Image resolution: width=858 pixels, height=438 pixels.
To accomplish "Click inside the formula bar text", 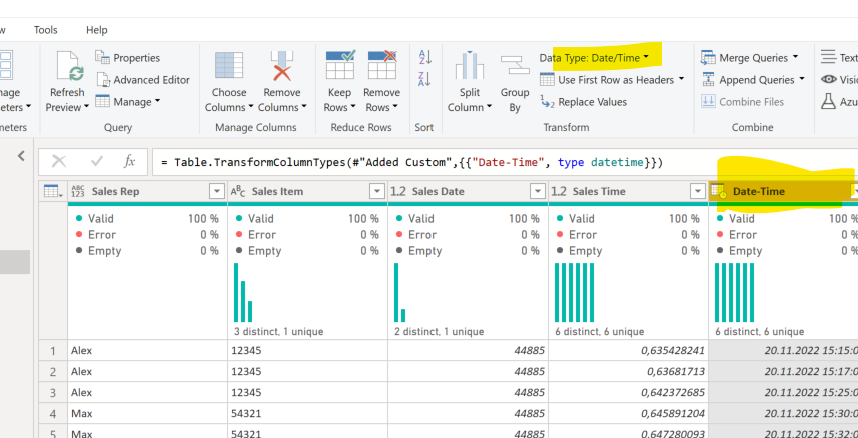I will [x=411, y=162].
